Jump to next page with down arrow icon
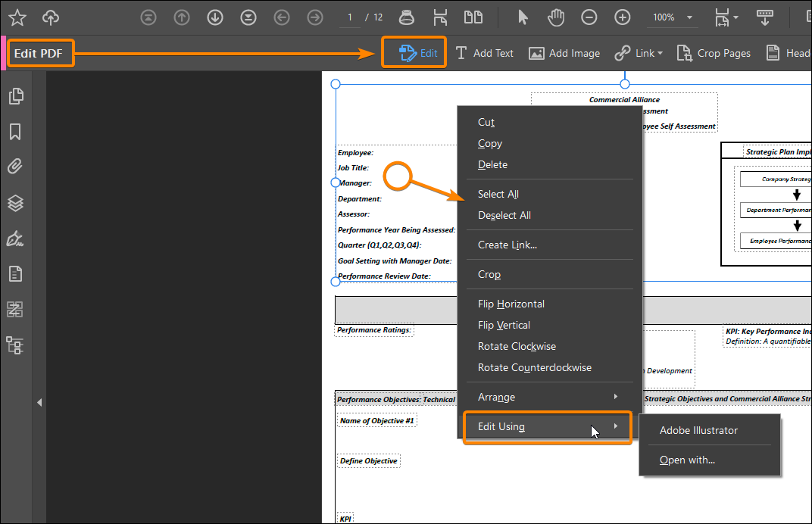This screenshot has width=812, height=524. coord(214,17)
